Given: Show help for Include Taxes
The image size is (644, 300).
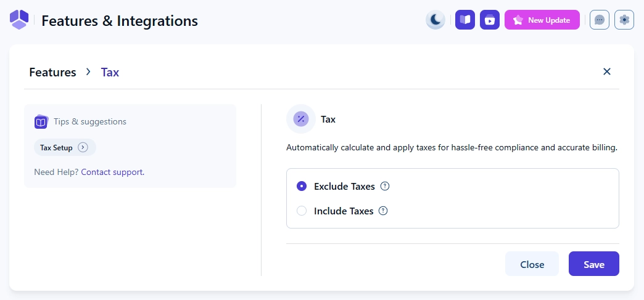Looking at the screenshot, I should 383,211.
